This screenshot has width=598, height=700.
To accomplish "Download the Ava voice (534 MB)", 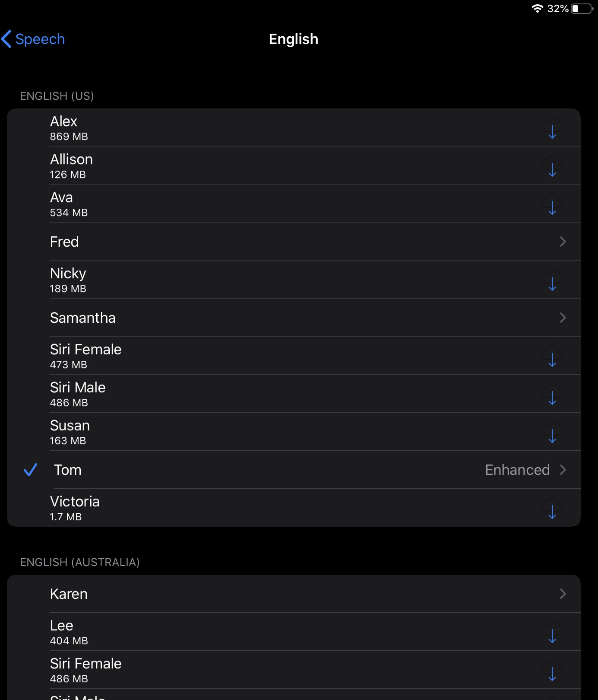I will pos(552,204).
